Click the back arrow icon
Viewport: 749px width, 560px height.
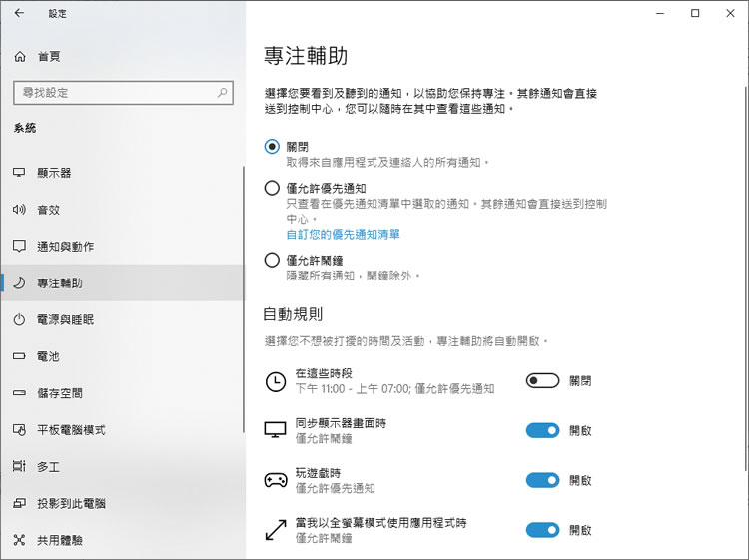coord(19,13)
